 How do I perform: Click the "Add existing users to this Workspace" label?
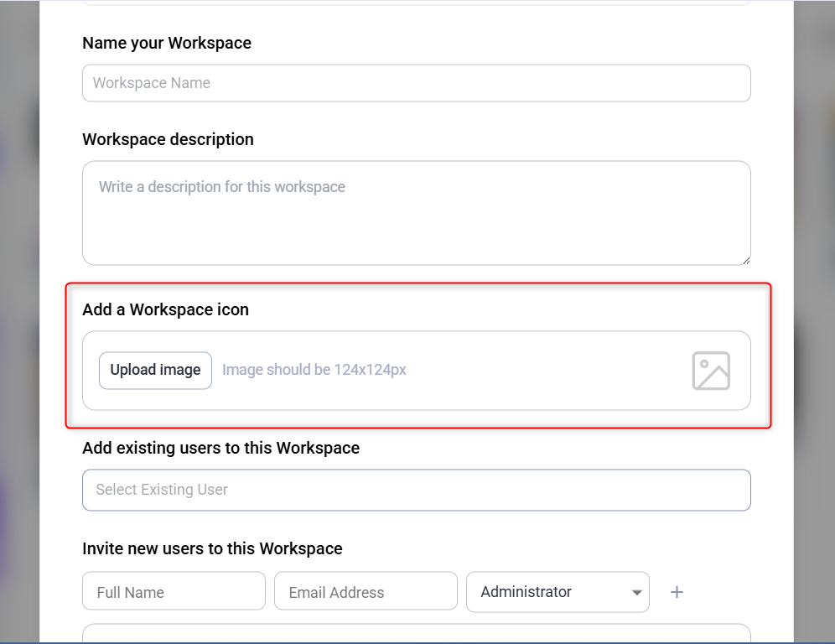pos(220,448)
